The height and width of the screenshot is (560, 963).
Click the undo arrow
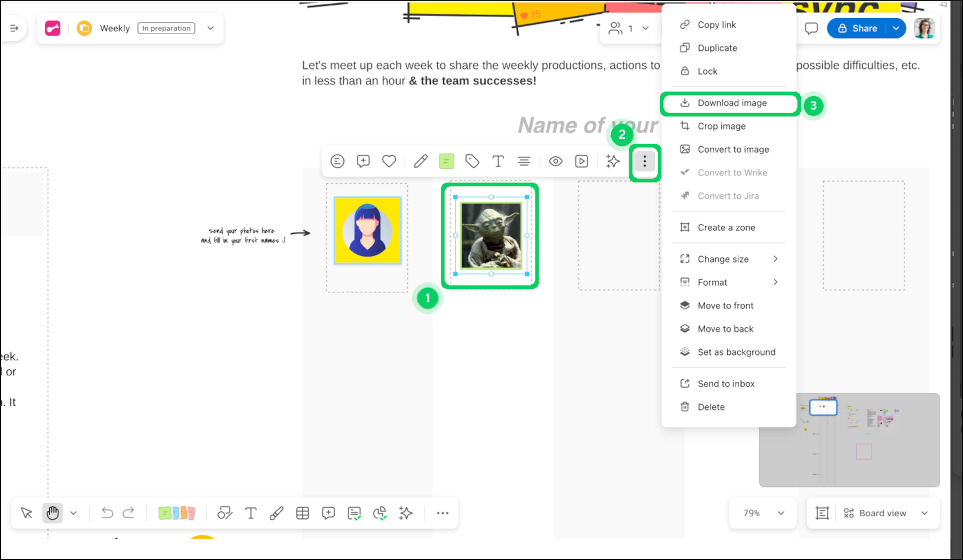(107, 513)
